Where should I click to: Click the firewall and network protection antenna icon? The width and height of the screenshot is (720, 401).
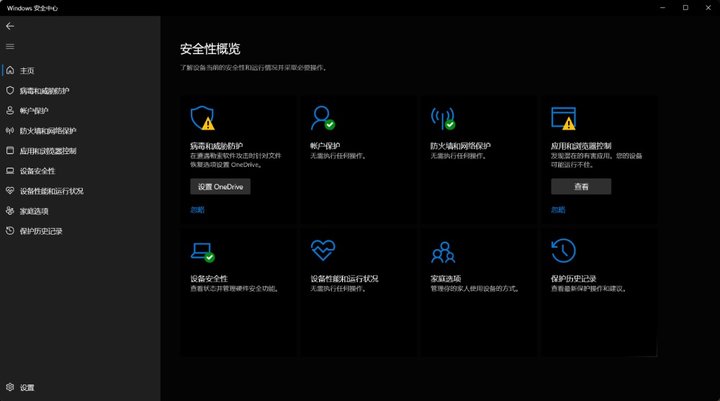(x=442, y=118)
